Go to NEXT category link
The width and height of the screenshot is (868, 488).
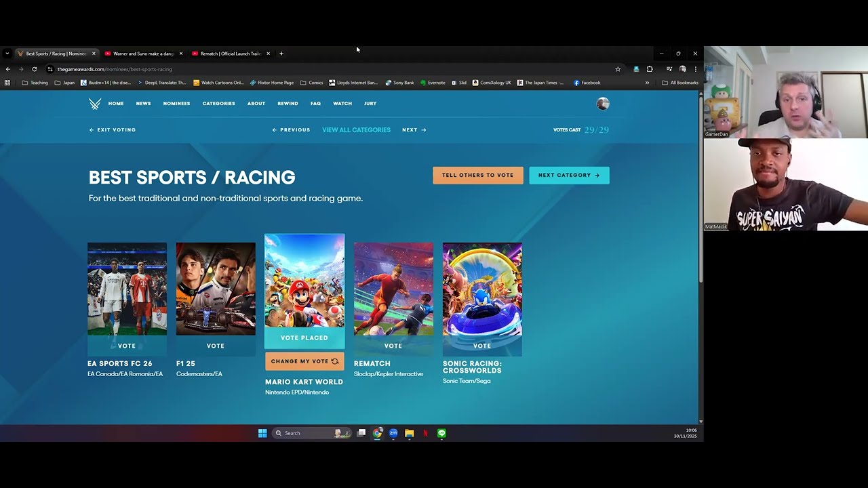click(414, 130)
